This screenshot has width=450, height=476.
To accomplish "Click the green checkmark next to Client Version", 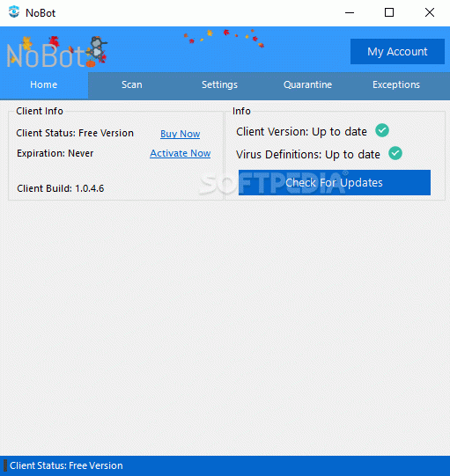I will (382, 131).
